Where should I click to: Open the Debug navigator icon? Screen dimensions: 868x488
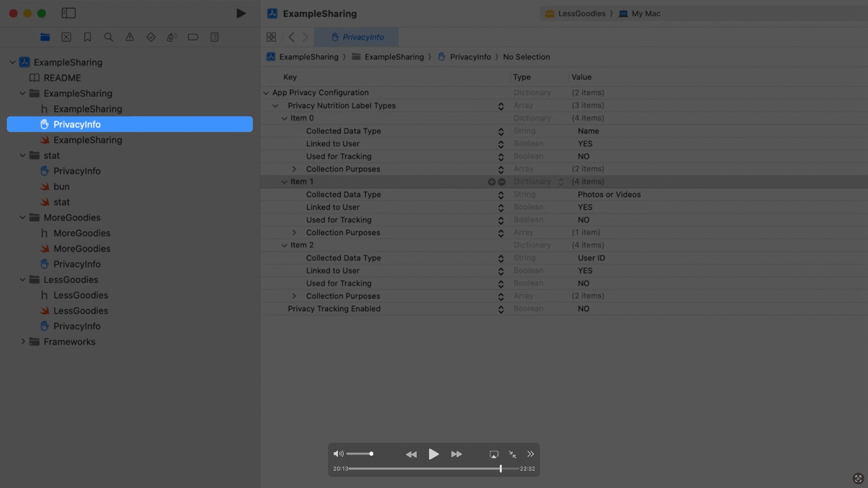172,37
